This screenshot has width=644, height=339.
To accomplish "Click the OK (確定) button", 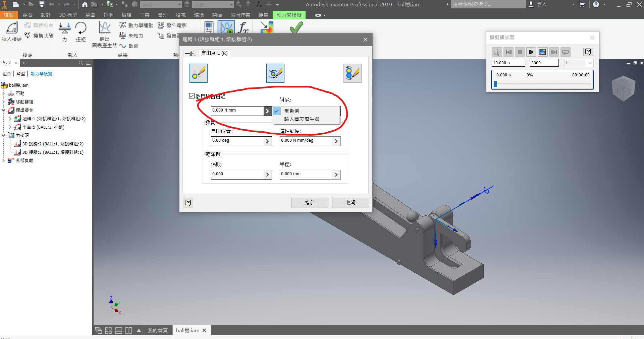I will 310,203.
